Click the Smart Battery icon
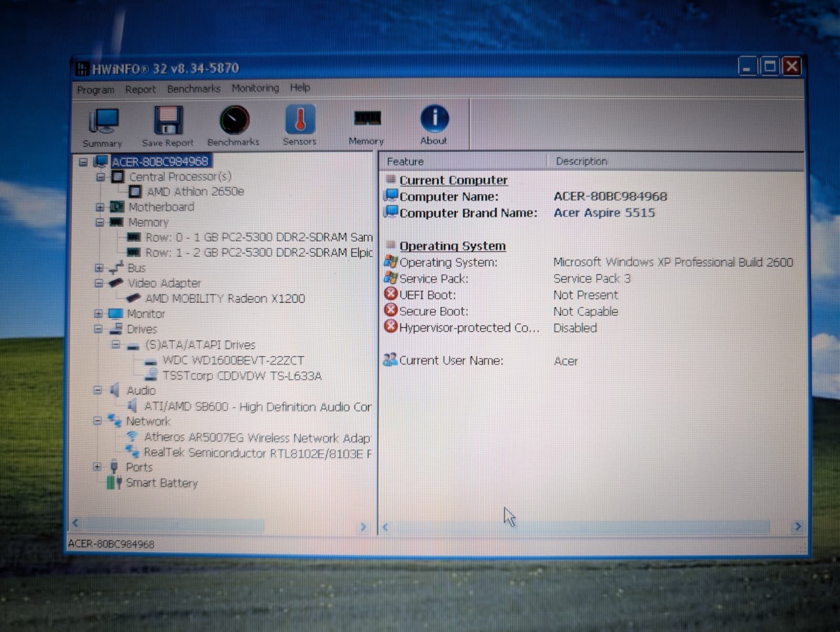This screenshot has height=632, width=840. click(114, 482)
